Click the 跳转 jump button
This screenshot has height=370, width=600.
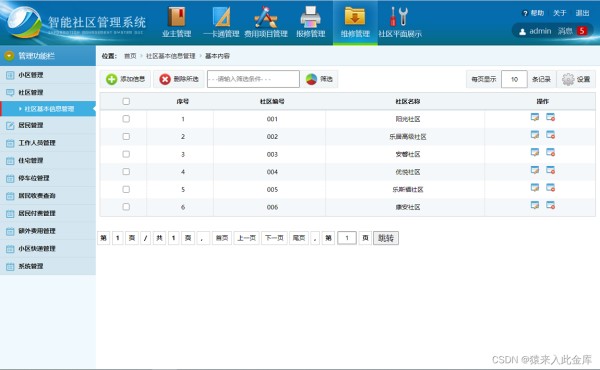click(386, 238)
